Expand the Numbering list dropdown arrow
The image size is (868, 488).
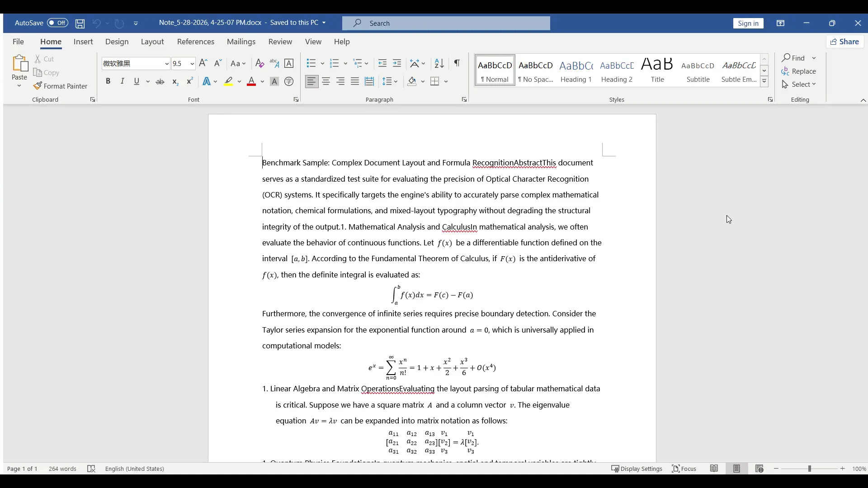[345, 64]
